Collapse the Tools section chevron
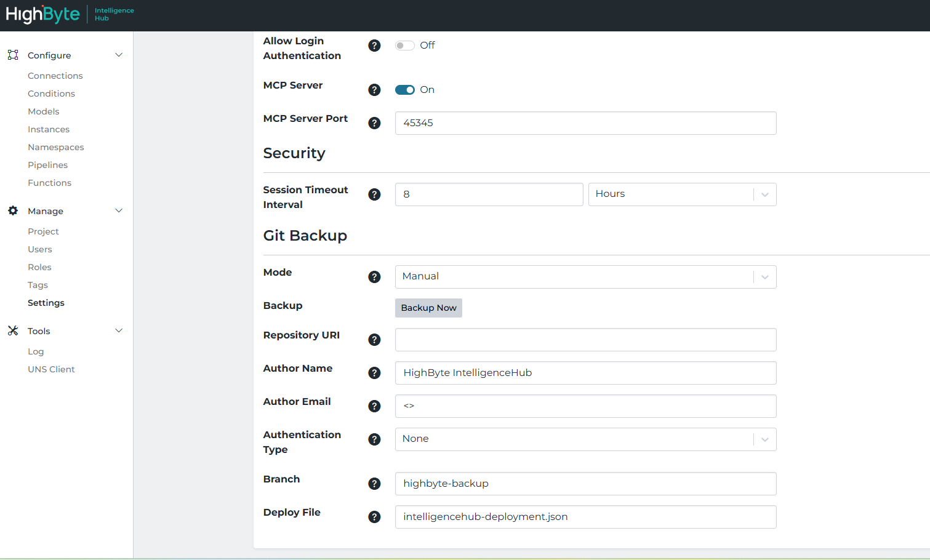Screen dimensions: 930x560 pyautogui.click(x=119, y=330)
